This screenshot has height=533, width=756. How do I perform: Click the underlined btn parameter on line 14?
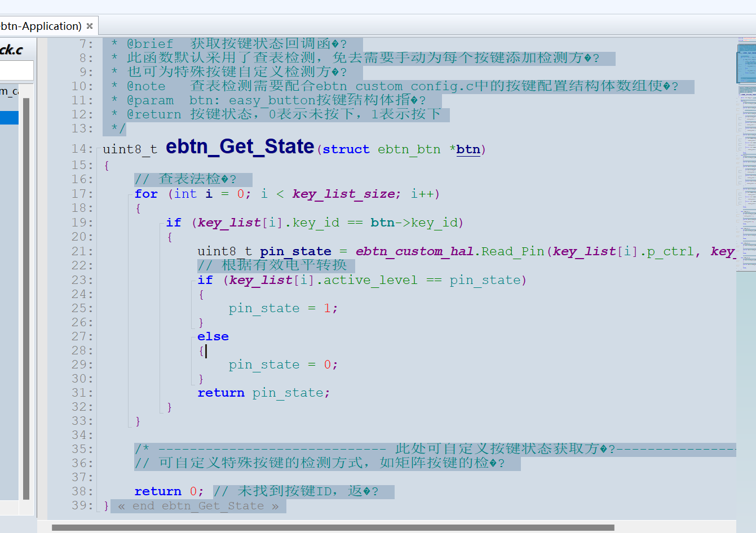(x=468, y=149)
